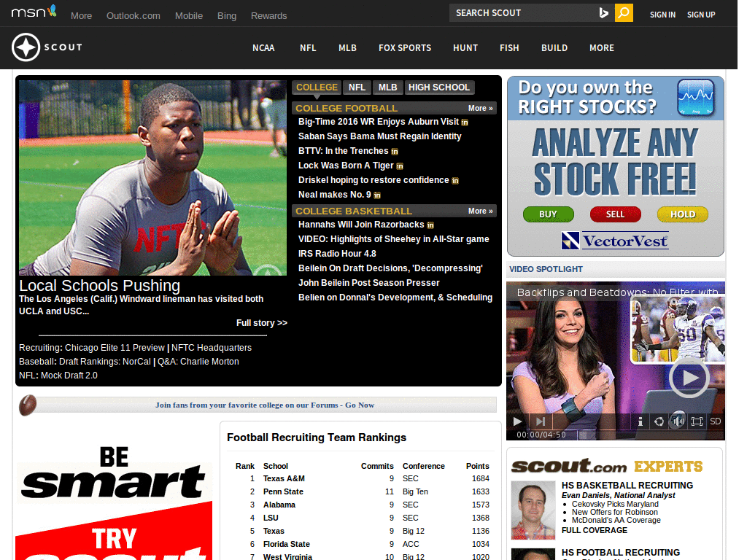Open Rewards link in top bar
This screenshot has height=560, width=747.
pyautogui.click(x=268, y=16)
